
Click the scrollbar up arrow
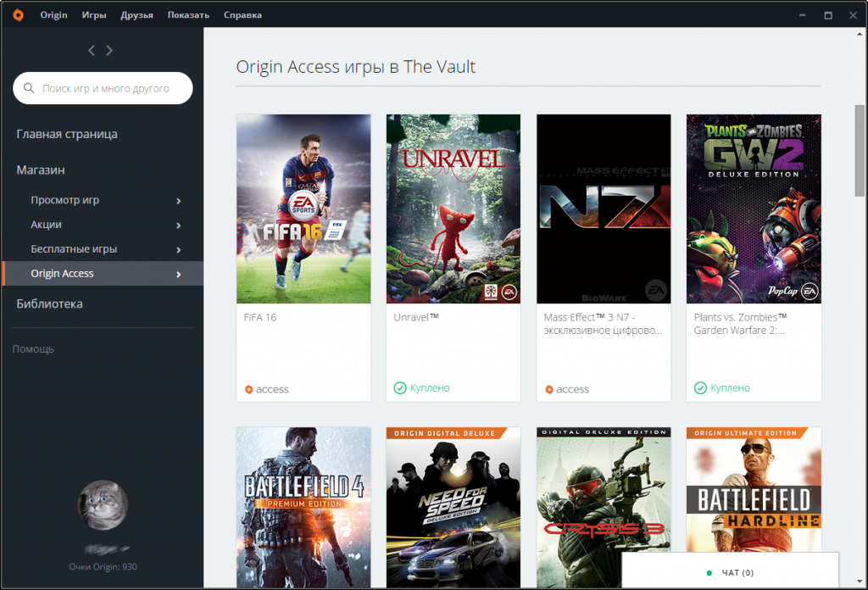click(860, 34)
